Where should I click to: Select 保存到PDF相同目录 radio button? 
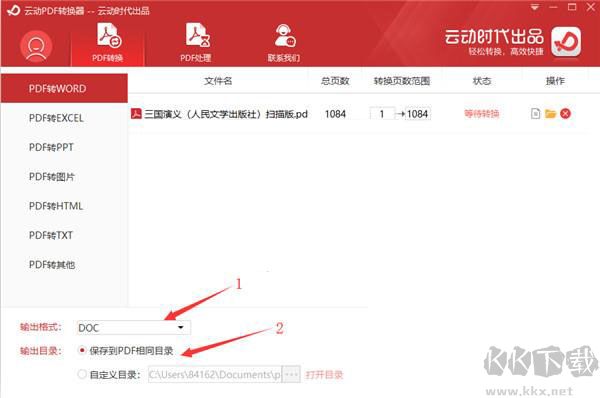tap(82, 350)
